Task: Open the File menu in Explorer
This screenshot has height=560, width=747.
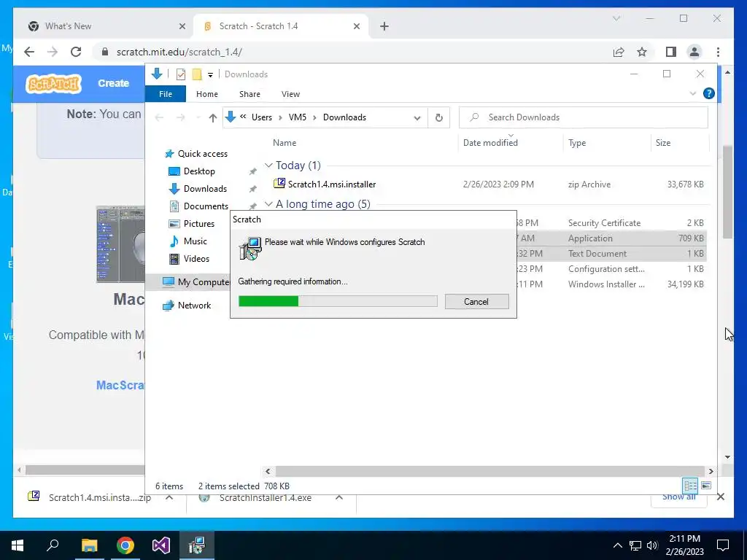Action: pos(166,94)
